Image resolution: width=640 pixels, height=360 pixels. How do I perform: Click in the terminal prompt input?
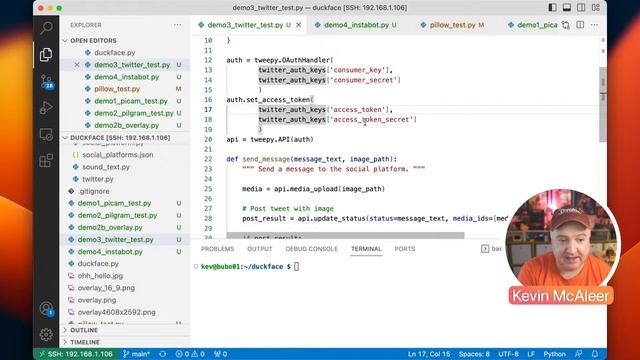click(296, 267)
